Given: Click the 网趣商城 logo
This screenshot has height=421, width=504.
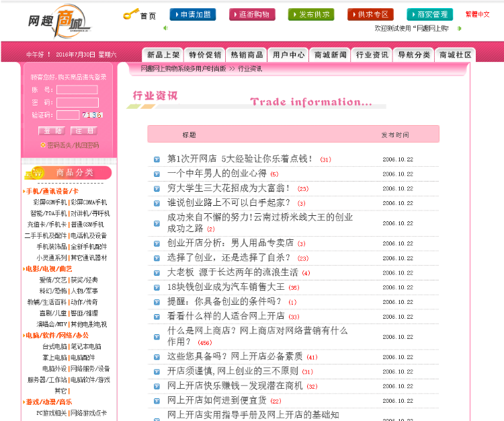Looking at the screenshot, I should (x=59, y=21).
